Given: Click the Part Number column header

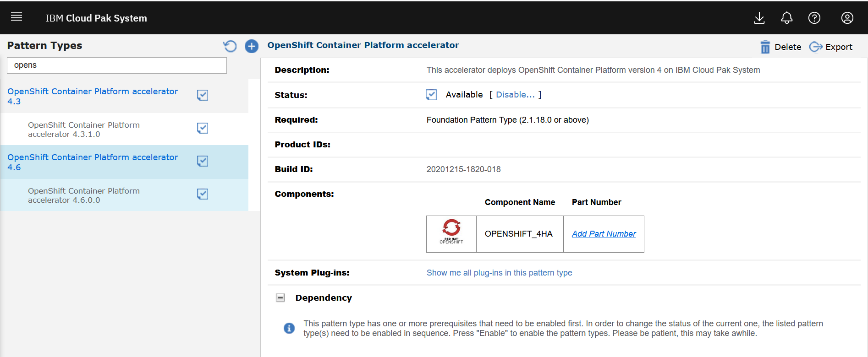Looking at the screenshot, I should tap(596, 202).
